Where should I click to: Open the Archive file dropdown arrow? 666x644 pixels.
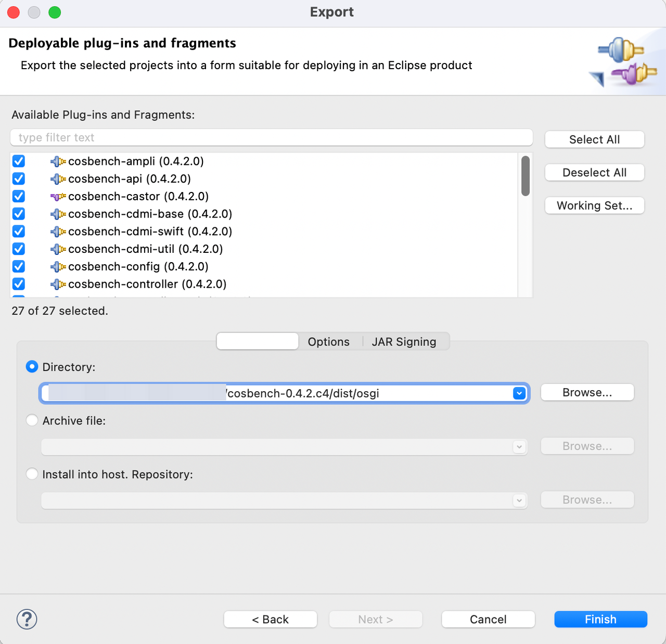tap(519, 447)
